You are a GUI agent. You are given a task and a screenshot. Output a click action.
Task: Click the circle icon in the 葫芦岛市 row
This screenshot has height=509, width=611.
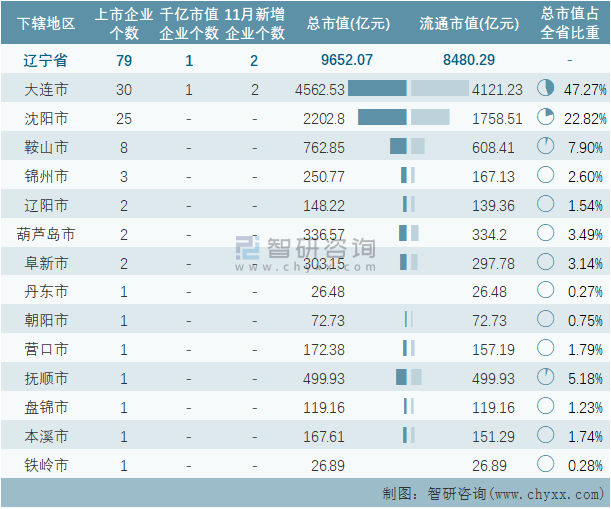click(x=545, y=234)
